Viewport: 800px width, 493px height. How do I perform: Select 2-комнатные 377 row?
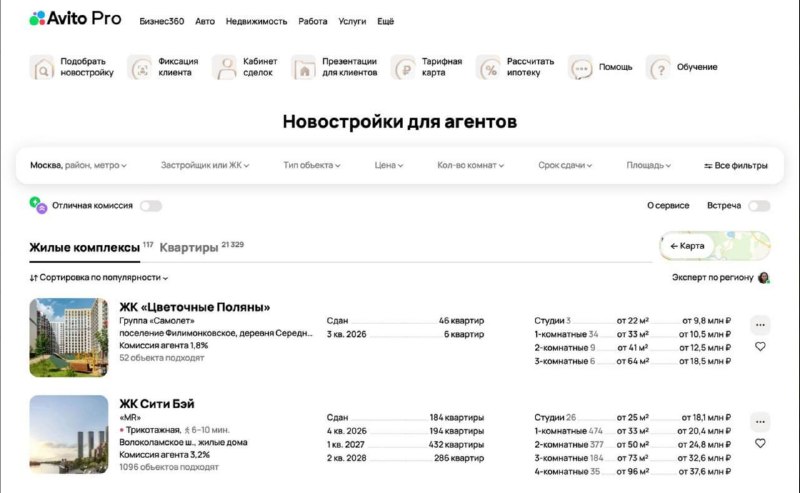[x=633, y=445]
